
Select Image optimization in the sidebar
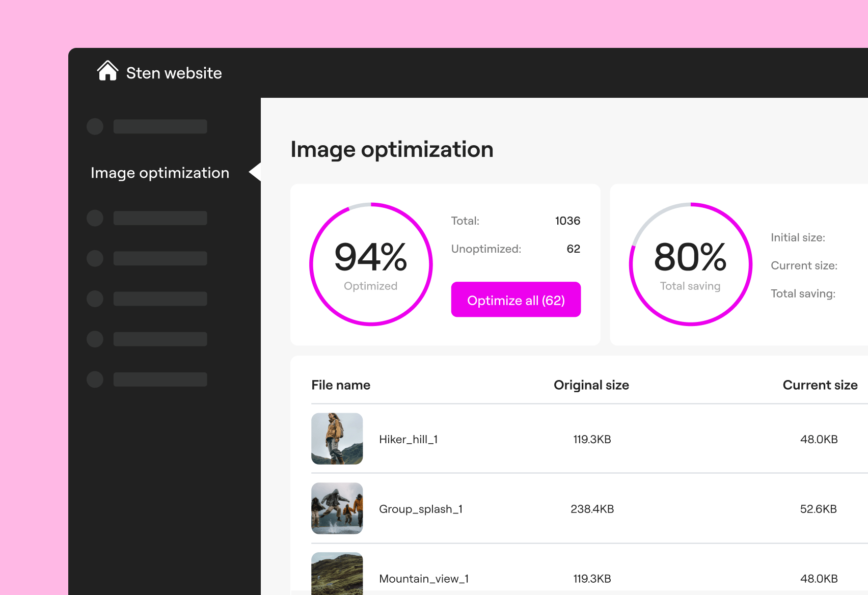159,173
